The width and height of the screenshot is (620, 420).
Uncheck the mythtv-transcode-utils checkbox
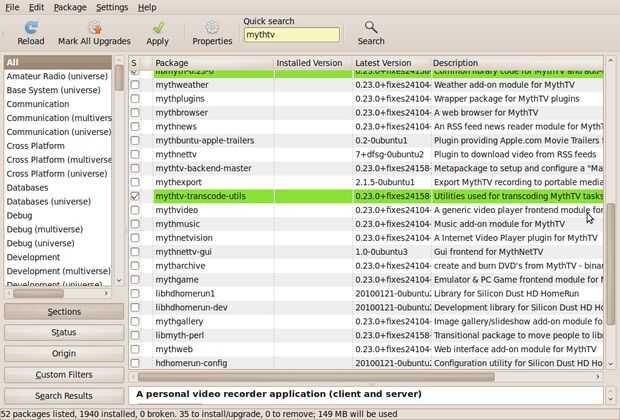coord(135,196)
